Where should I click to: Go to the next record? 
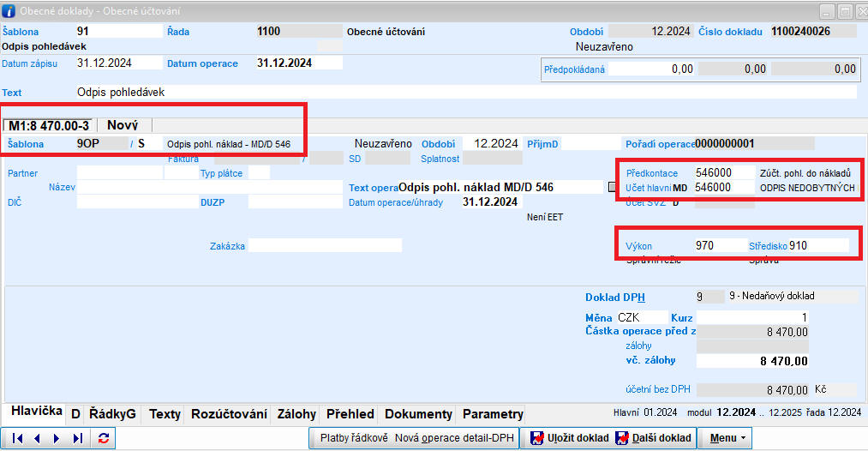point(57,438)
